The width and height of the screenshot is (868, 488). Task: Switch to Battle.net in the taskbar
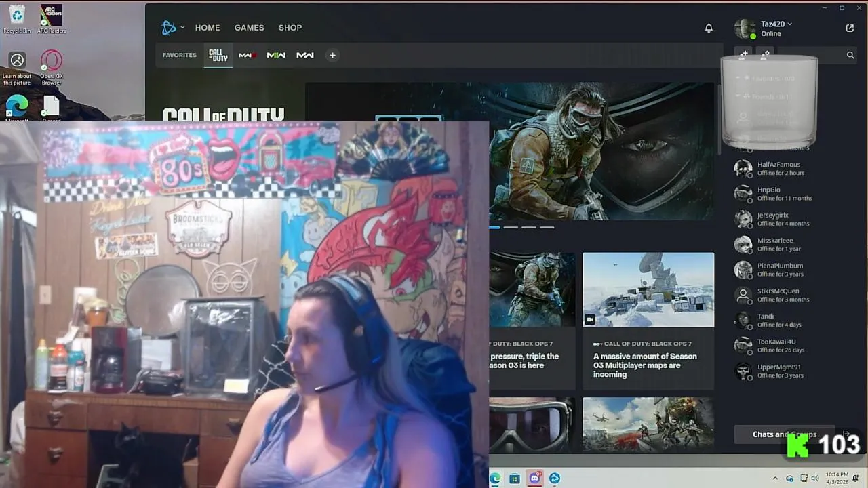tap(555, 479)
